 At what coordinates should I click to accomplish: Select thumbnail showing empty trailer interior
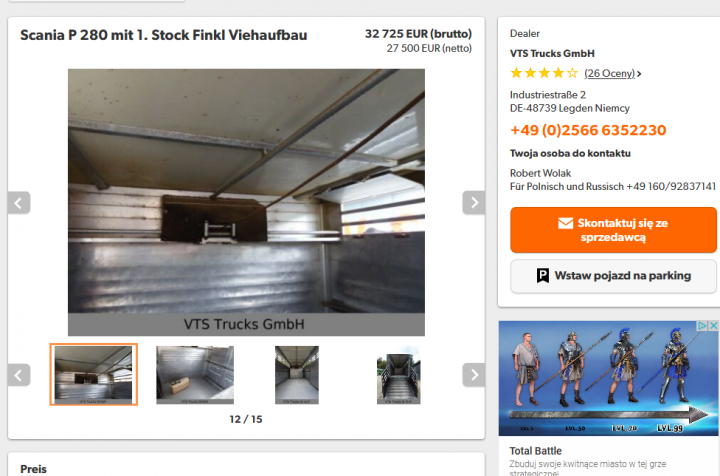tap(297, 375)
